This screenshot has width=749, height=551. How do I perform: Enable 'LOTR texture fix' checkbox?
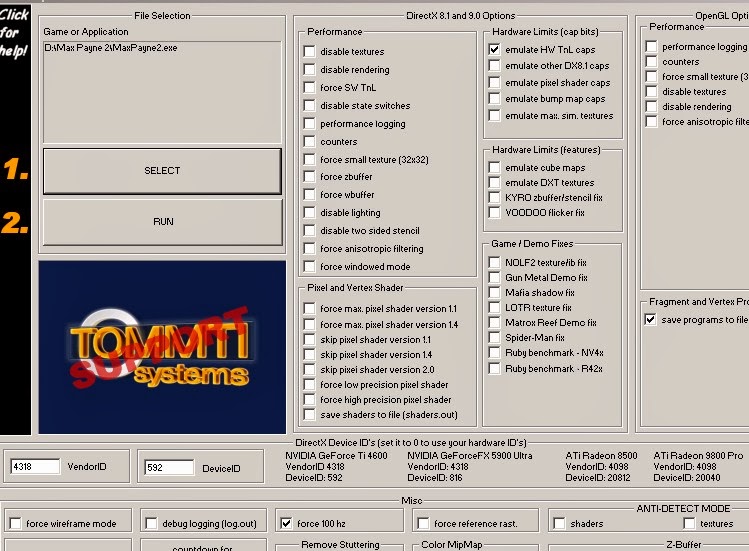point(494,307)
